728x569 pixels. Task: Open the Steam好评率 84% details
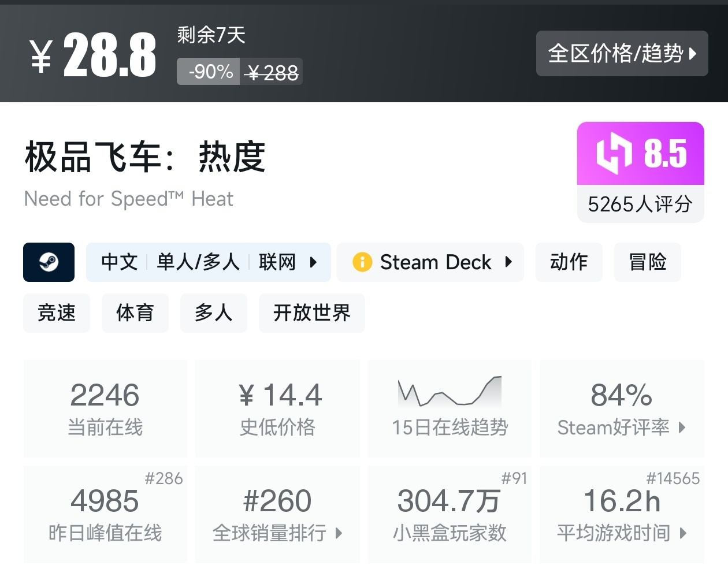(x=622, y=408)
